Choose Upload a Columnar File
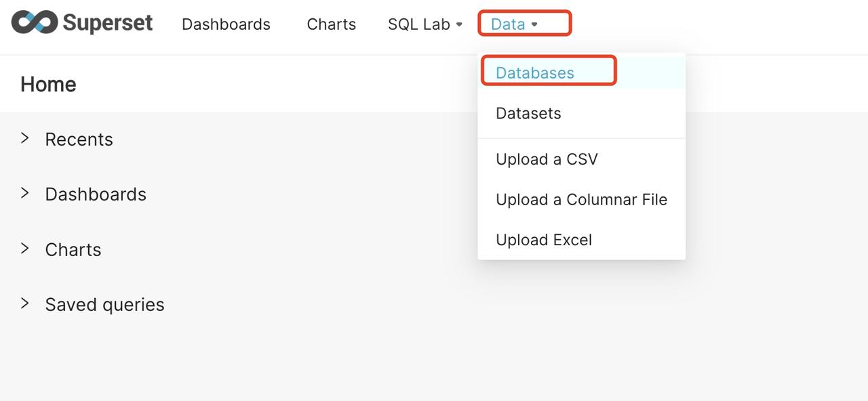 tap(581, 200)
